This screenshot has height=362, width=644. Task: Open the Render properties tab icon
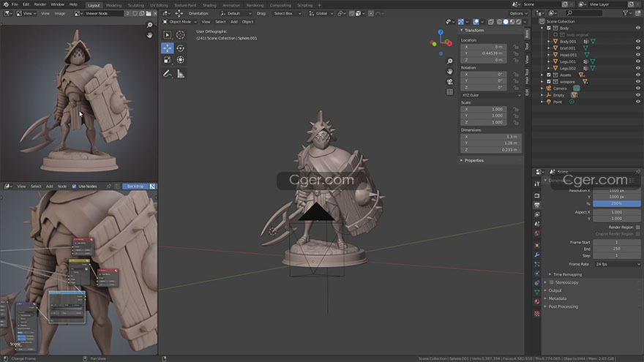[537, 195]
